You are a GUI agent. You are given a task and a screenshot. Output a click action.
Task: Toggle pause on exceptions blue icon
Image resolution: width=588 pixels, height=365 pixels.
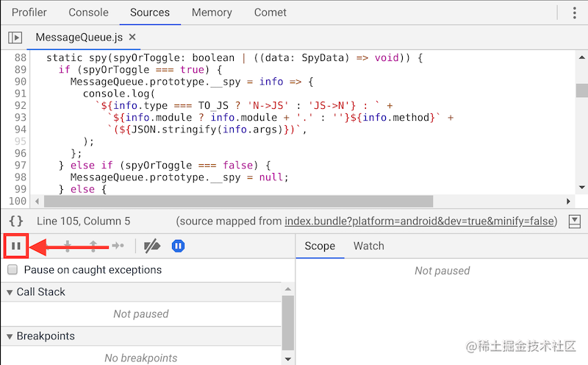click(x=178, y=246)
